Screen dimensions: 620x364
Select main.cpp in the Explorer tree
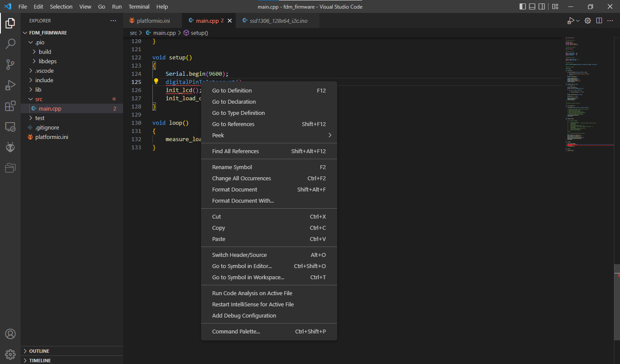[72, 108]
